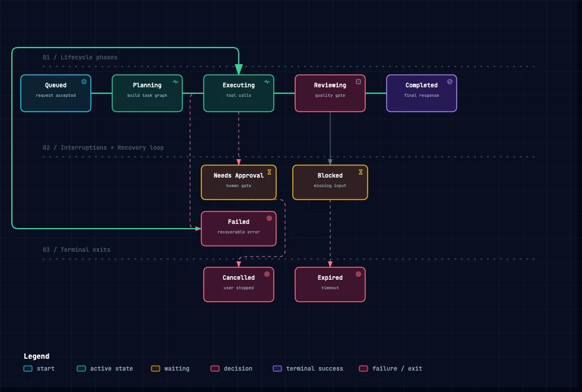
Task: Select the Cancelled node
Action: point(239,284)
